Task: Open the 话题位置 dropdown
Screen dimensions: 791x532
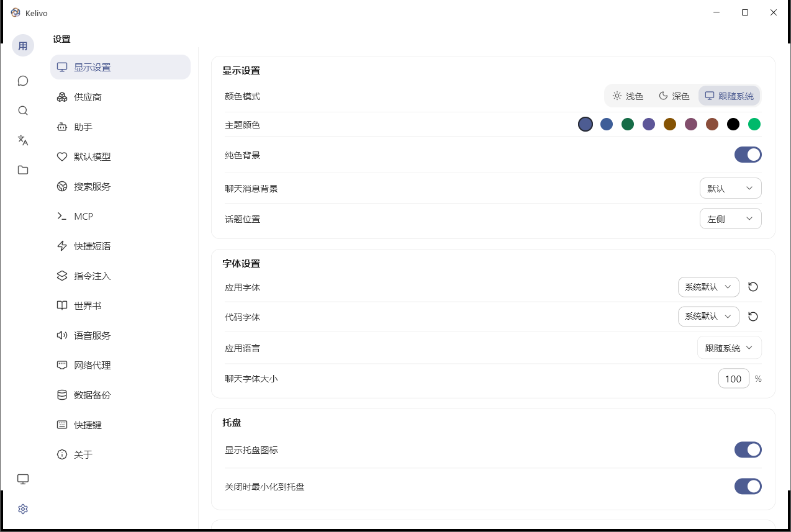Action: (730, 219)
